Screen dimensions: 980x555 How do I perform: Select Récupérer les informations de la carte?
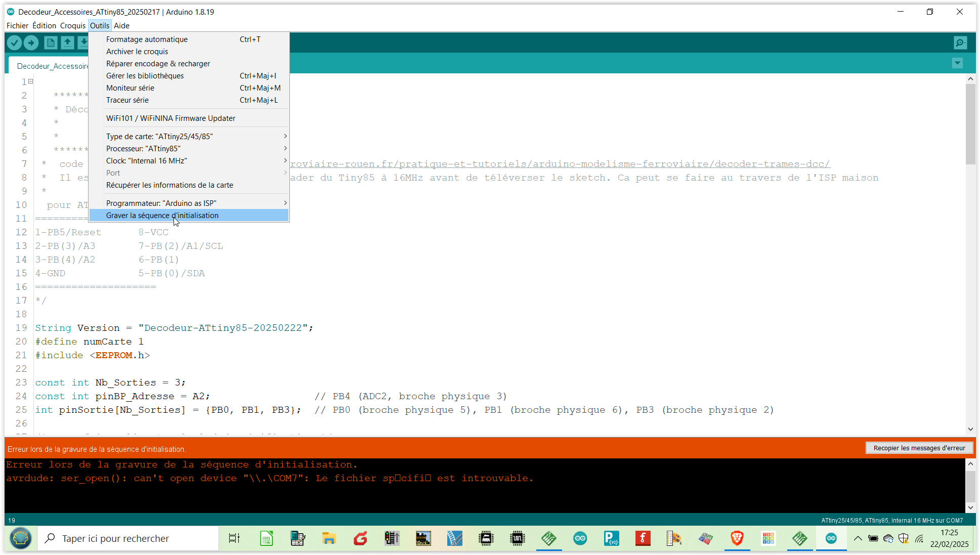189,185
